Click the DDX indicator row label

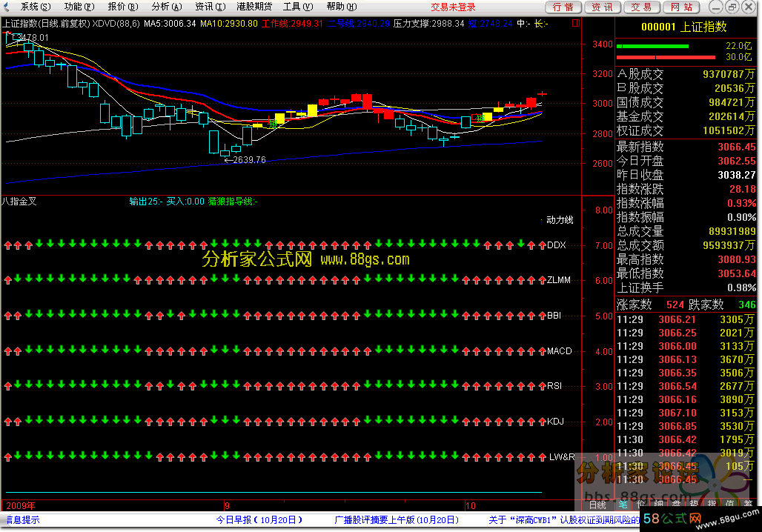point(557,245)
